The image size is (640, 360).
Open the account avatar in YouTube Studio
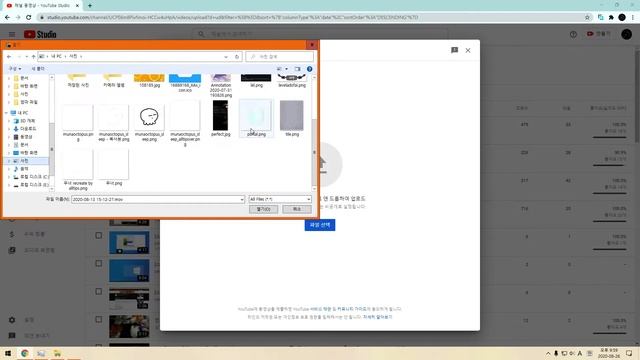[627, 34]
